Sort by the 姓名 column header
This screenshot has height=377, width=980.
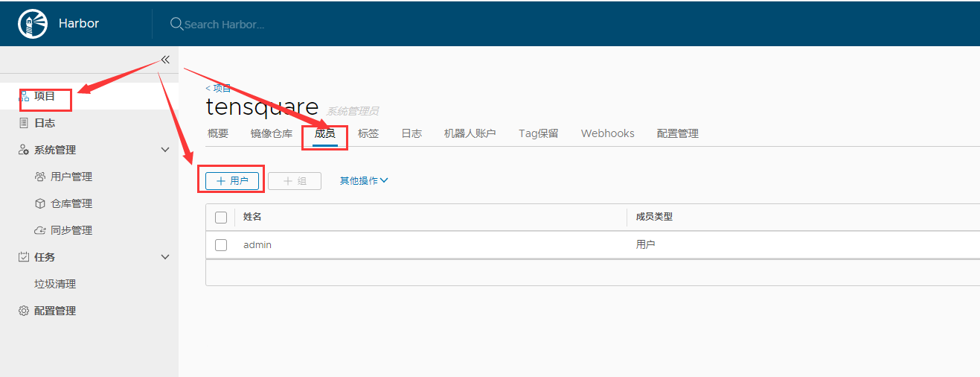point(252,217)
